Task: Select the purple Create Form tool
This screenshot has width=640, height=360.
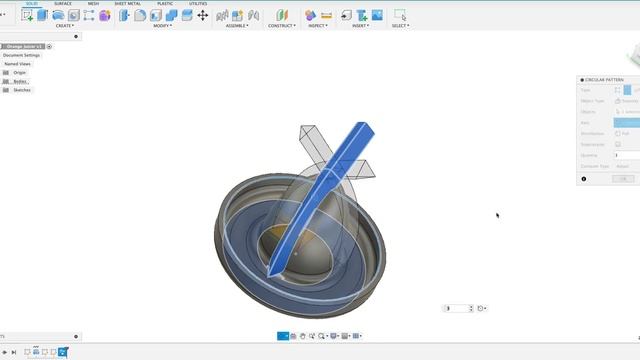Action: point(105,16)
